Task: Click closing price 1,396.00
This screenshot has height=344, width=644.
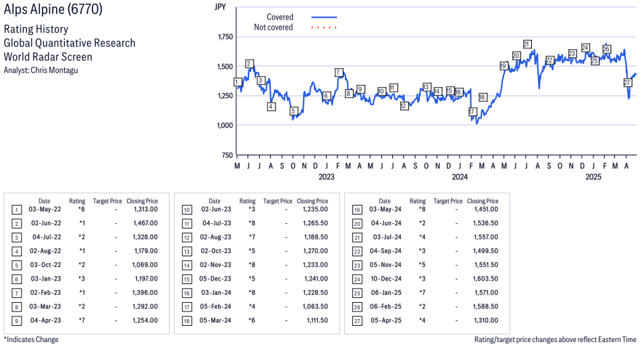Action: pyautogui.click(x=145, y=293)
